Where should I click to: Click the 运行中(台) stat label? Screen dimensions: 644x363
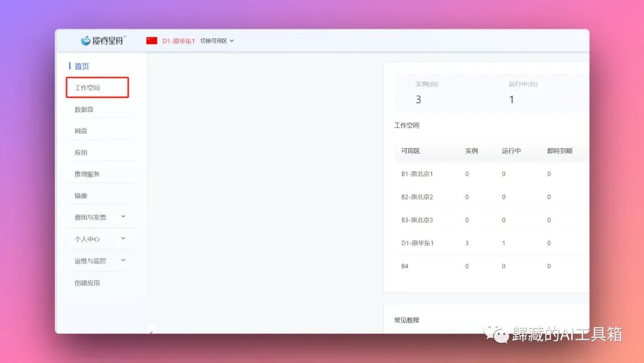point(523,84)
